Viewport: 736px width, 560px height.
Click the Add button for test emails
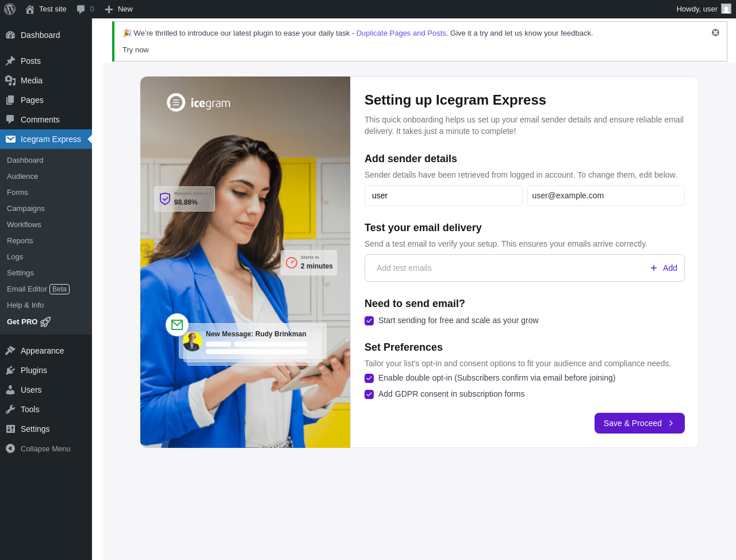664,268
